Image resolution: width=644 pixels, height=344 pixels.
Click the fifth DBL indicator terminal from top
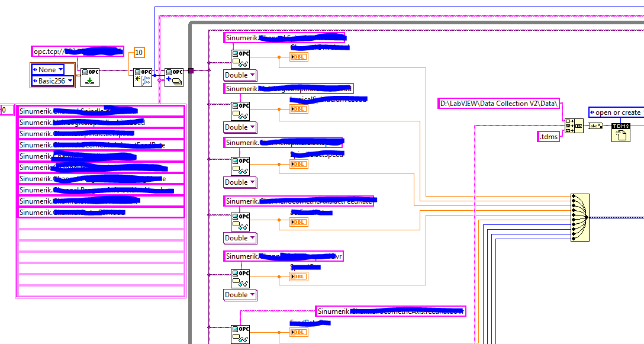(x=298, y=277)
